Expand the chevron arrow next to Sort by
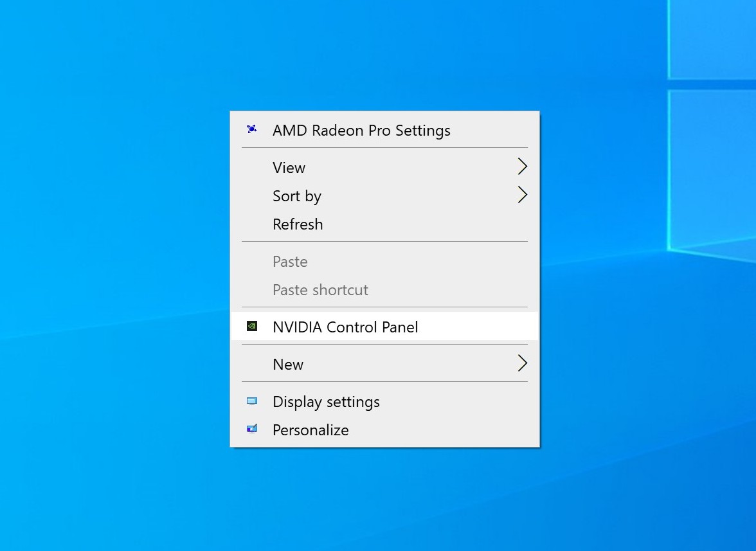756x551 pixels. coord(522,195)
